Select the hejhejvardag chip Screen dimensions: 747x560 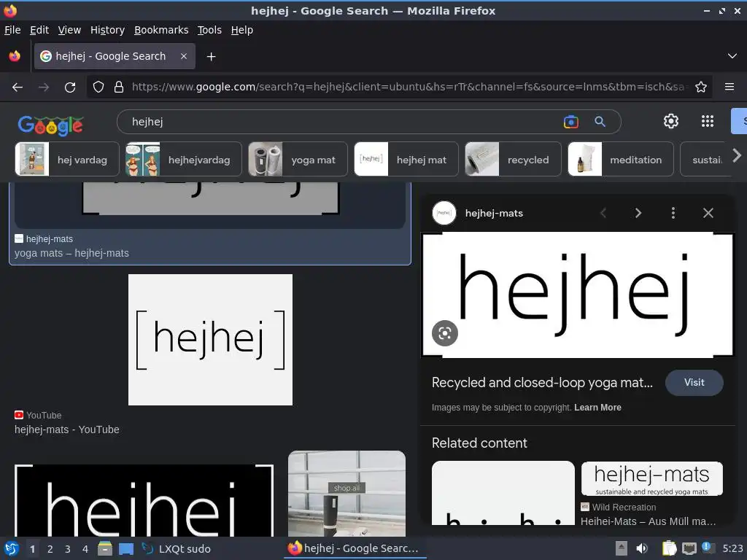tap(183, 160)
